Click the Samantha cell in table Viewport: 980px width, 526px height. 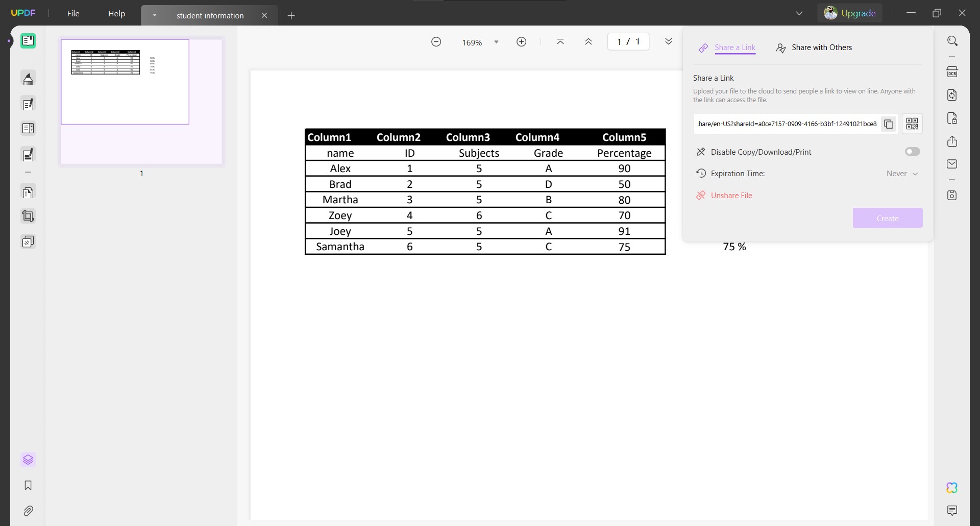(x=340, y=247)
